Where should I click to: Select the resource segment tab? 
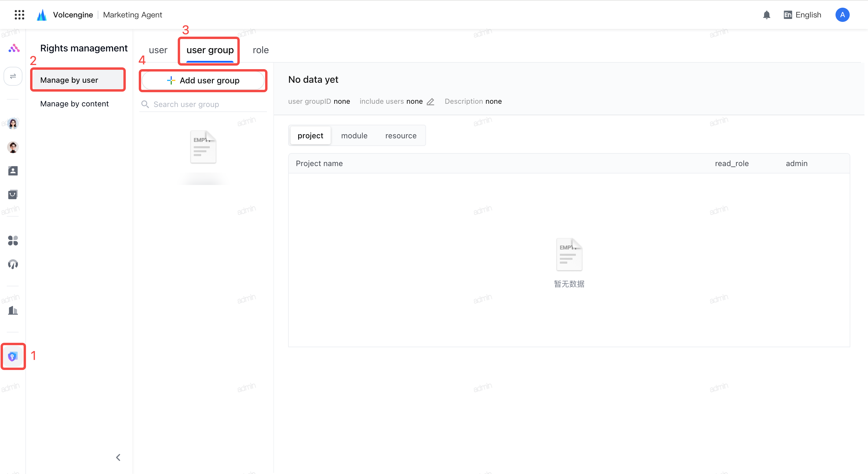(x=401, y=136)
